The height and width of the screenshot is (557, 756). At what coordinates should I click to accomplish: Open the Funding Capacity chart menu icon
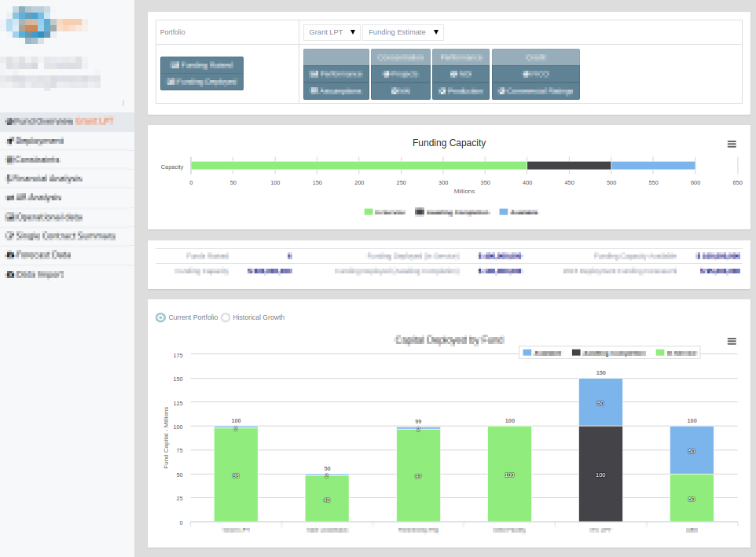[x=732, y=144]
